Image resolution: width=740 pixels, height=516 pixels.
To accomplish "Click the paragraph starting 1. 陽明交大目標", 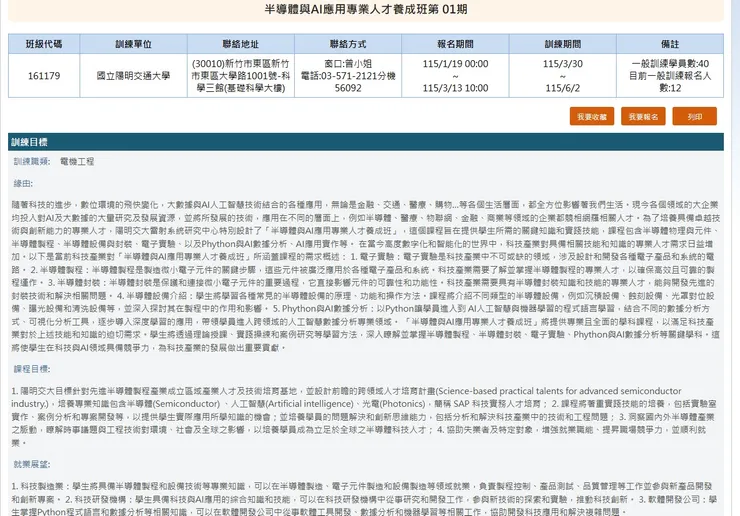I will pos(366,417).
